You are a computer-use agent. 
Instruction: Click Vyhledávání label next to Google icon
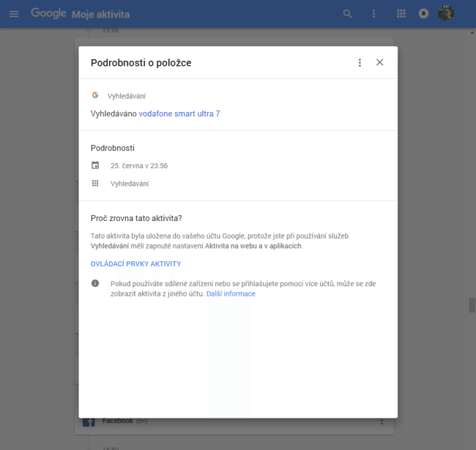(x=127, y=96)
